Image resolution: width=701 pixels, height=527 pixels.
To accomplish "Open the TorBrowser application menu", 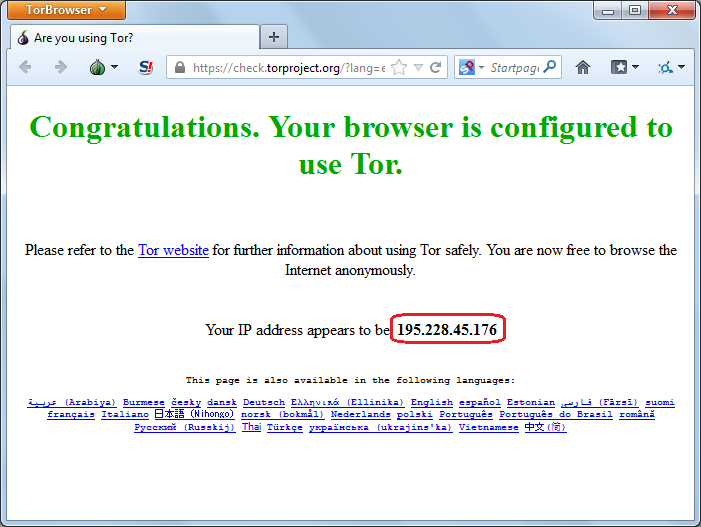I will pos(67,10).
